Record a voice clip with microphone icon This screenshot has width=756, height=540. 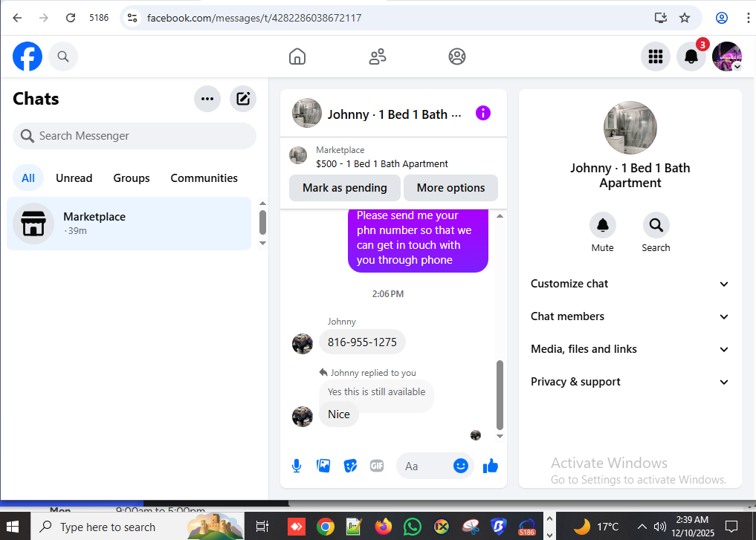(297, 466)
